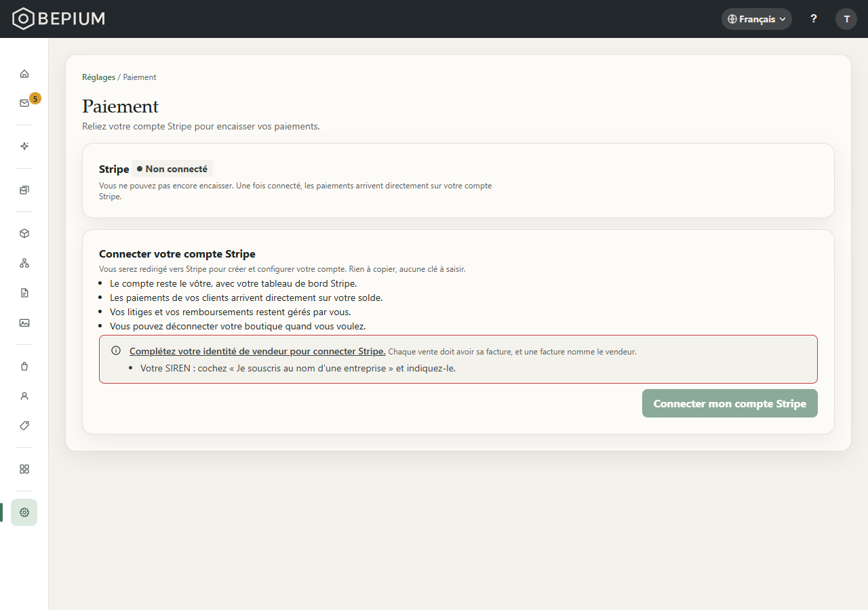Open the image media icon in sidebar
This screenshot has height=610, width=868.
(x=24, y=323)
